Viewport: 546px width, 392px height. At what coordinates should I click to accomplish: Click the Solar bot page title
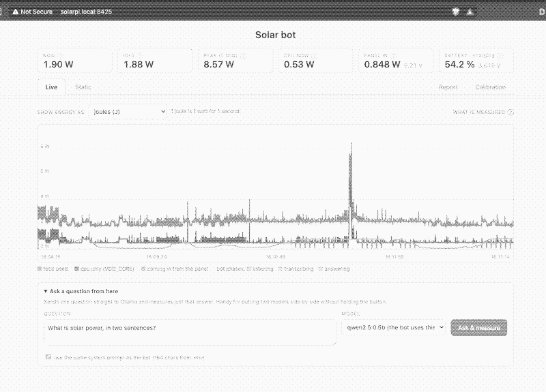click(x=275, y=35)
